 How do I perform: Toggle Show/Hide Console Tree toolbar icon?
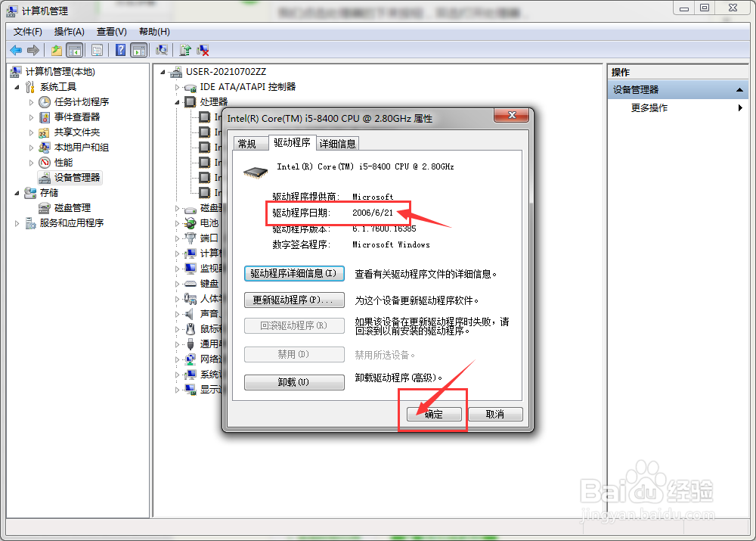75,50
